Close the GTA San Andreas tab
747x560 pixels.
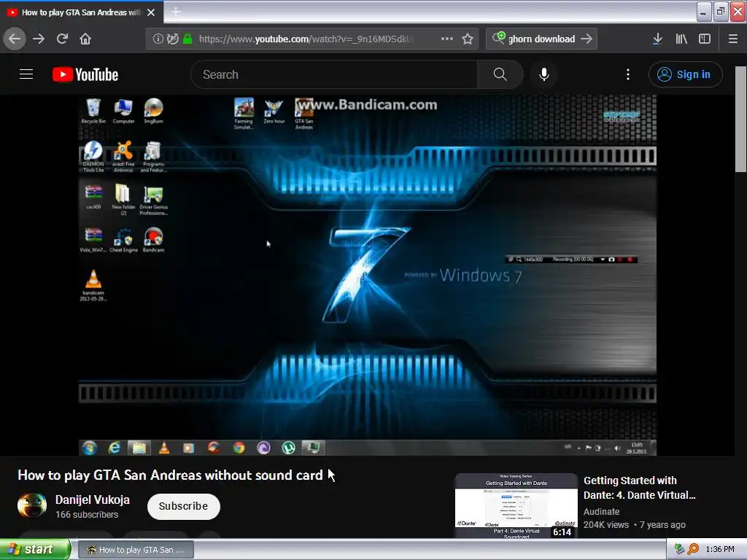pyautogui.click(x=151, y=12)
